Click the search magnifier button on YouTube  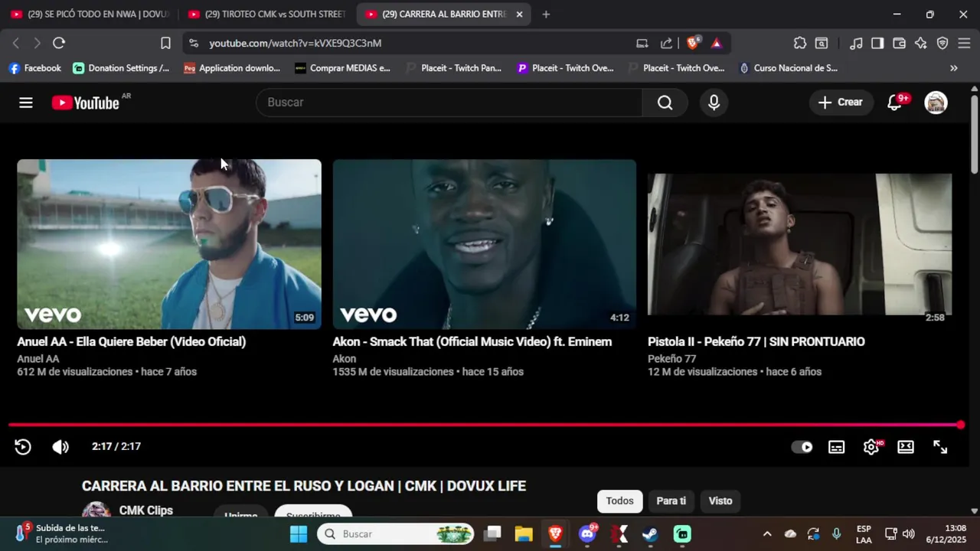coord(665,103)
